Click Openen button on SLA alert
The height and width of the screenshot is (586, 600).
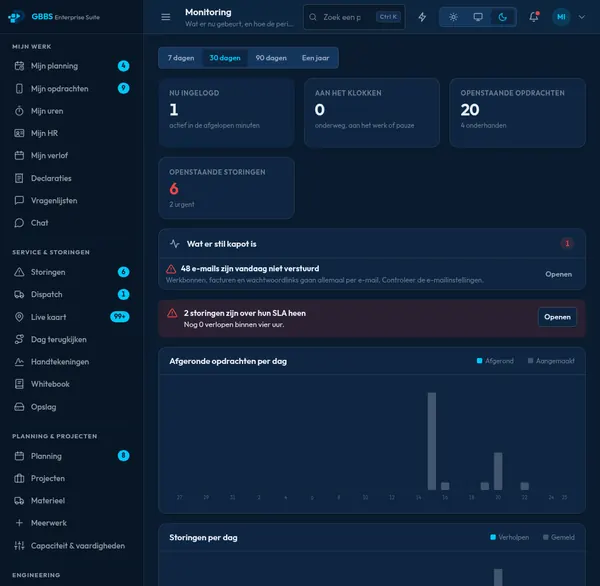(557, 317)
